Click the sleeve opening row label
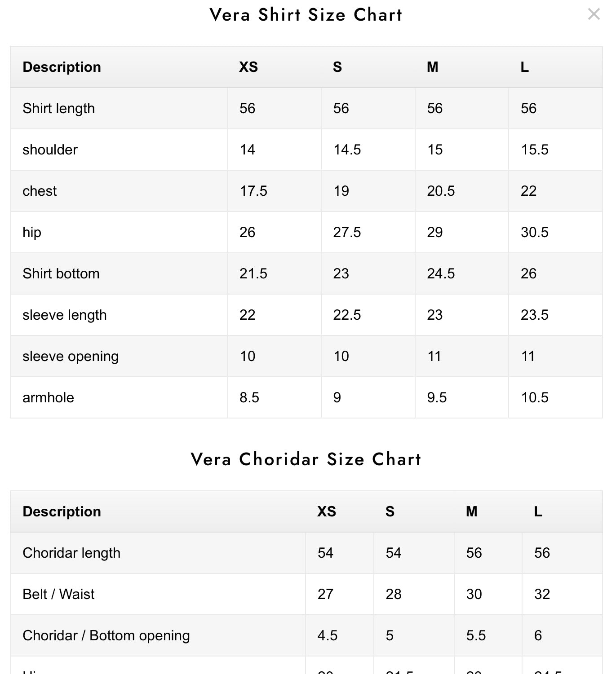 point(71,356)
